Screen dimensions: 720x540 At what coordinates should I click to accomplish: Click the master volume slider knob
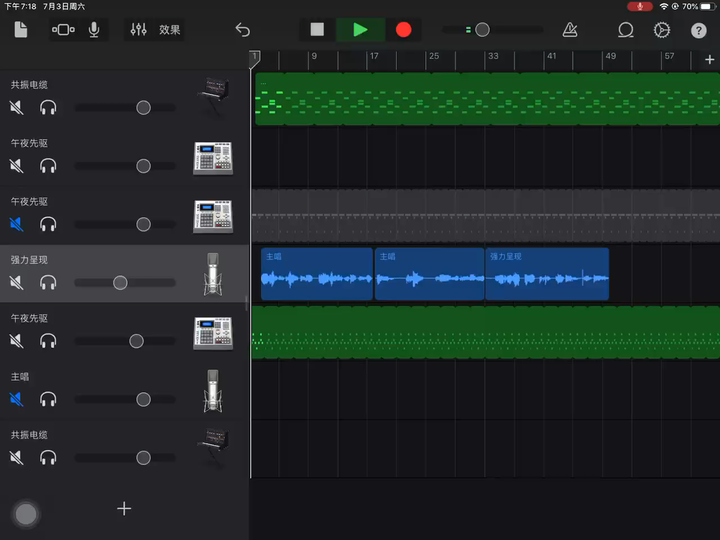coord(482,30)
